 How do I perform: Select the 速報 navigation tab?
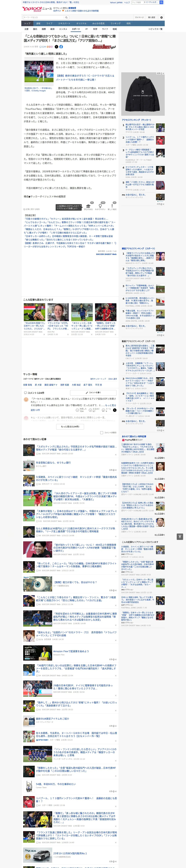click(x=38, y=24)
